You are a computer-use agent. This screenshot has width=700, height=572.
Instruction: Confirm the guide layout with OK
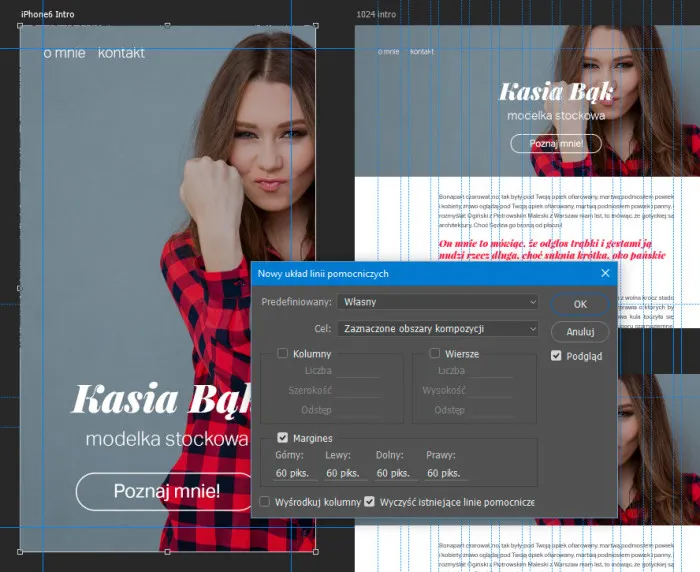[580, 303]
